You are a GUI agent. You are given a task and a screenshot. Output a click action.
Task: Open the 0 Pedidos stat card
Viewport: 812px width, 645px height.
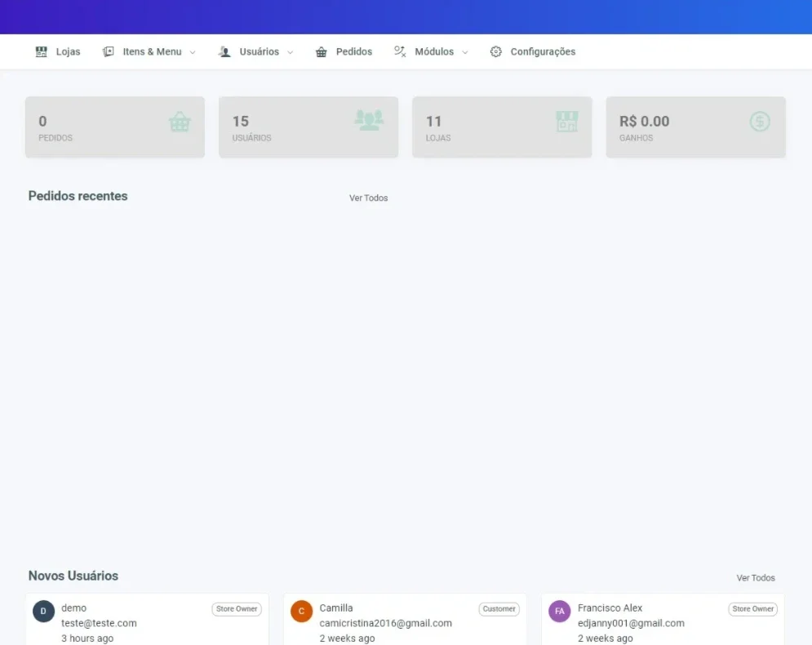coord(115,127)
